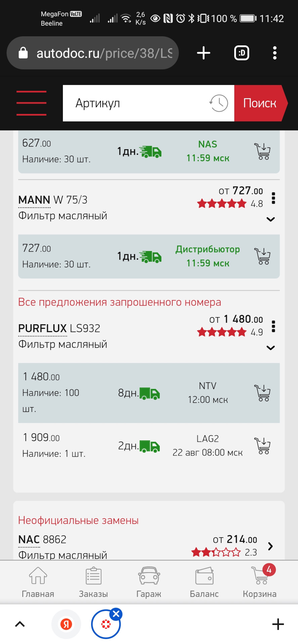
Task: Open three-dot options for PURFLUX LS932
Action: point(273,326)
